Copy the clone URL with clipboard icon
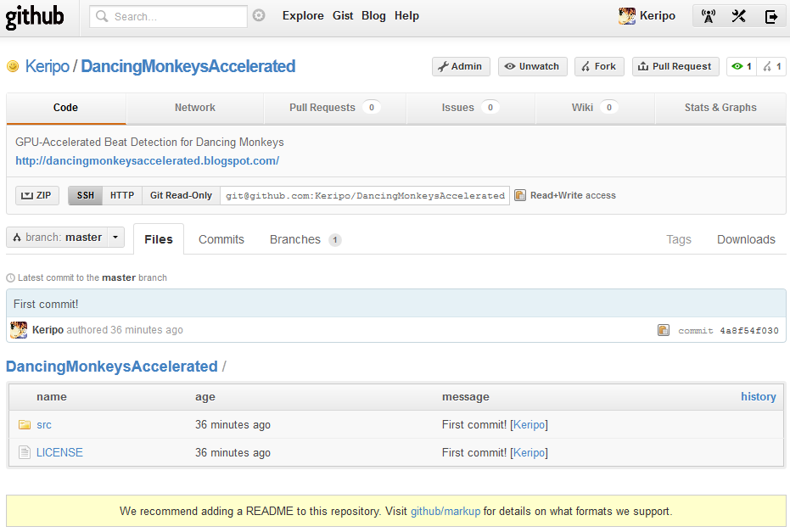Screen dimensions: 790x532 click(520, 195)
